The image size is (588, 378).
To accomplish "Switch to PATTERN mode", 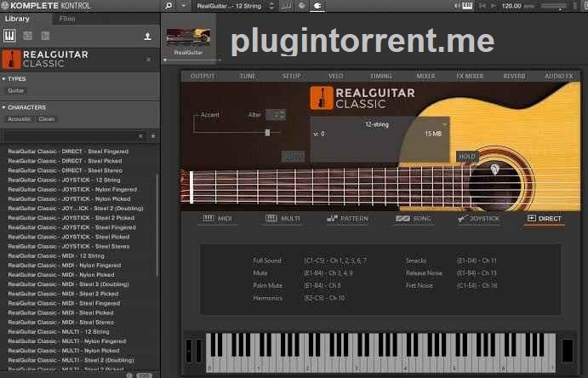I will click(x=348, y=218).
